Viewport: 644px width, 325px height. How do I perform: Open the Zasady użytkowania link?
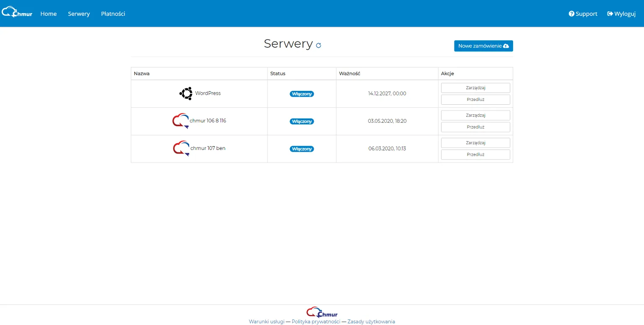[371, 322]
